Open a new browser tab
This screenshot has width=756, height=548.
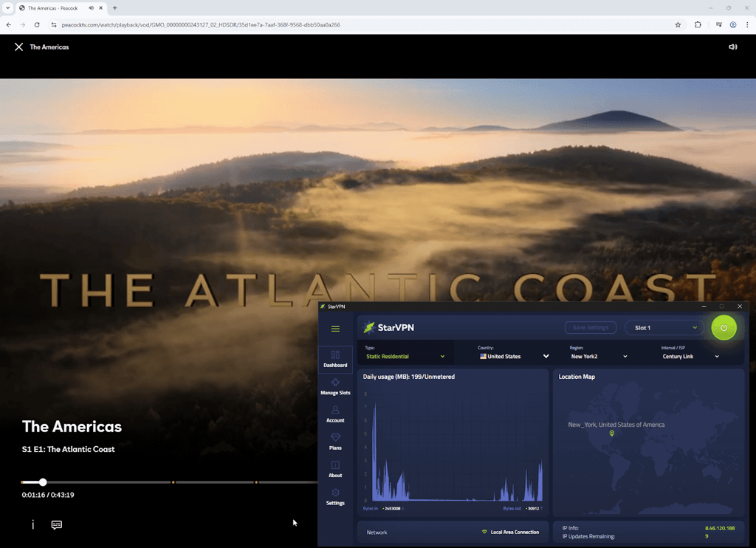click(114, 8)
